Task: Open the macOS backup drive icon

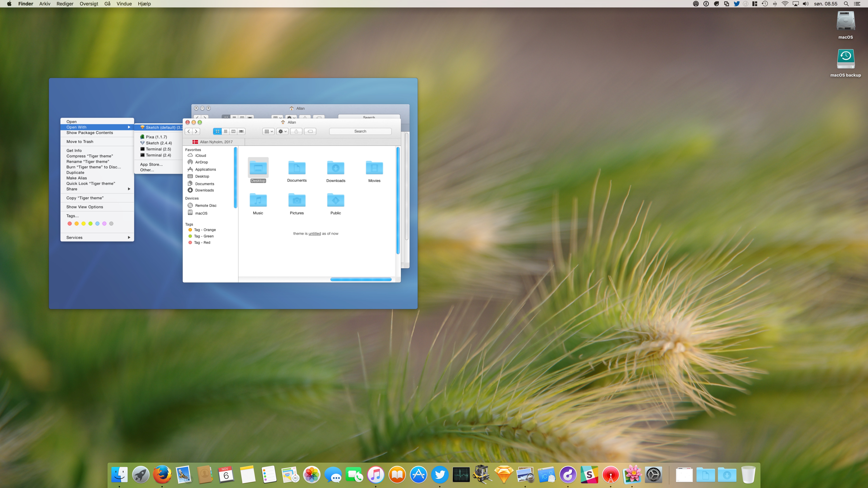Action: pos(845,59)
